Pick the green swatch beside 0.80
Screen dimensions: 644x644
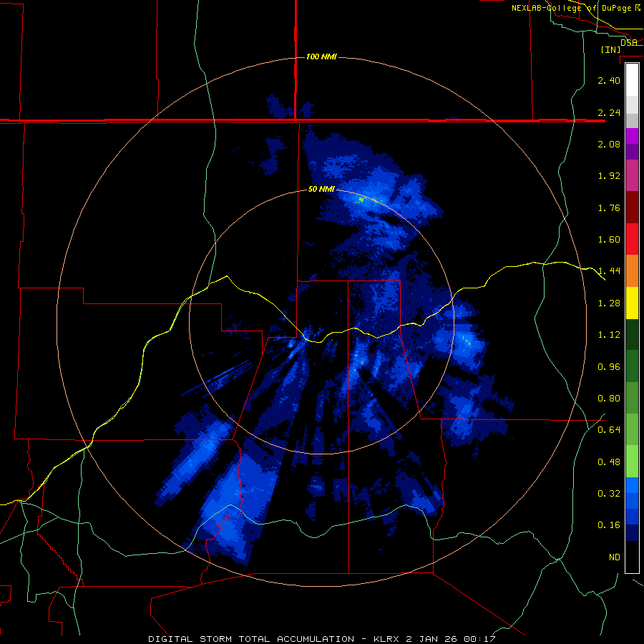point(632,399)
